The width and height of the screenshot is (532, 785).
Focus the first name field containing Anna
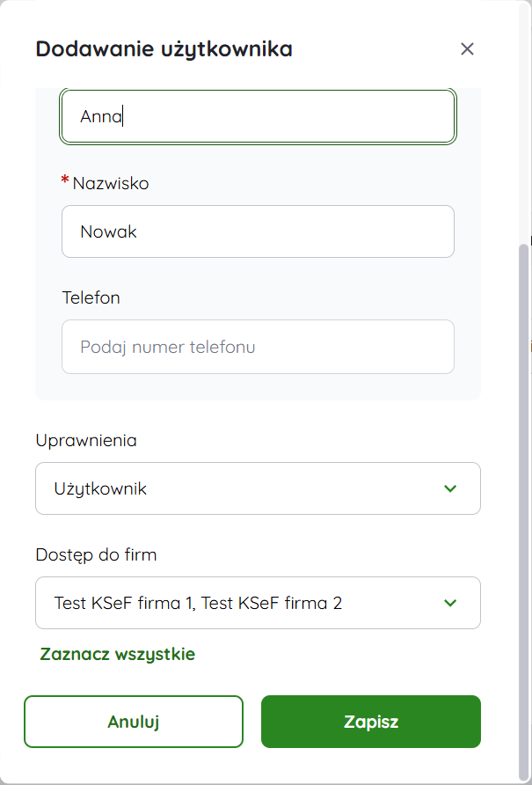(x=258, y=116)
